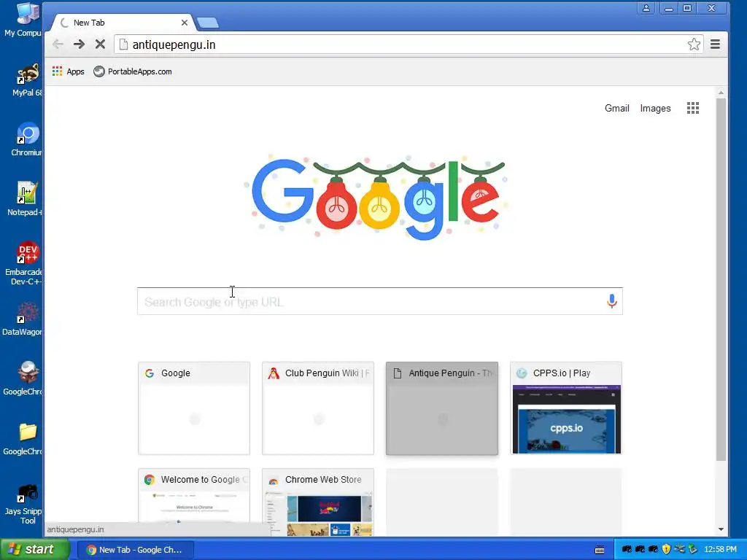The width and height of the screenshot is (747, 560).
Task: Open the Chrome Web Store tile
Action: (318, 502)
